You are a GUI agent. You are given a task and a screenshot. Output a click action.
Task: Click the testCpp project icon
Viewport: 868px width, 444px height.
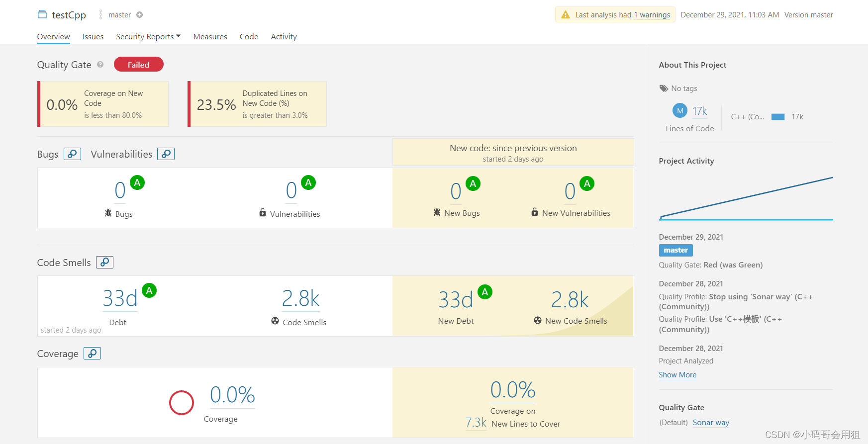(42, 14)
